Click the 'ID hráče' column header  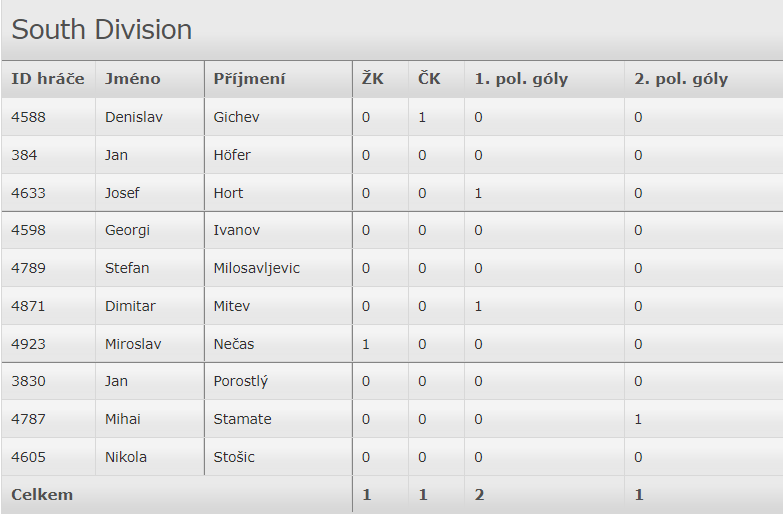48,79
